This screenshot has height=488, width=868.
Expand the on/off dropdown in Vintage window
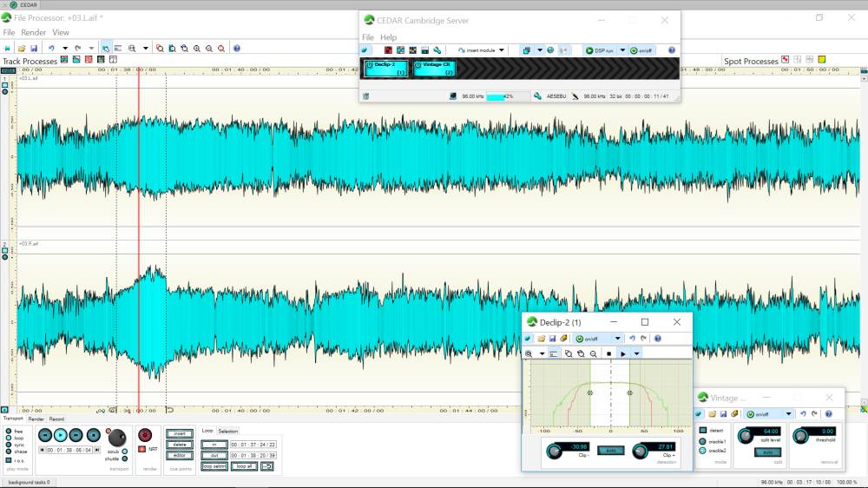(x=788, y=414)
